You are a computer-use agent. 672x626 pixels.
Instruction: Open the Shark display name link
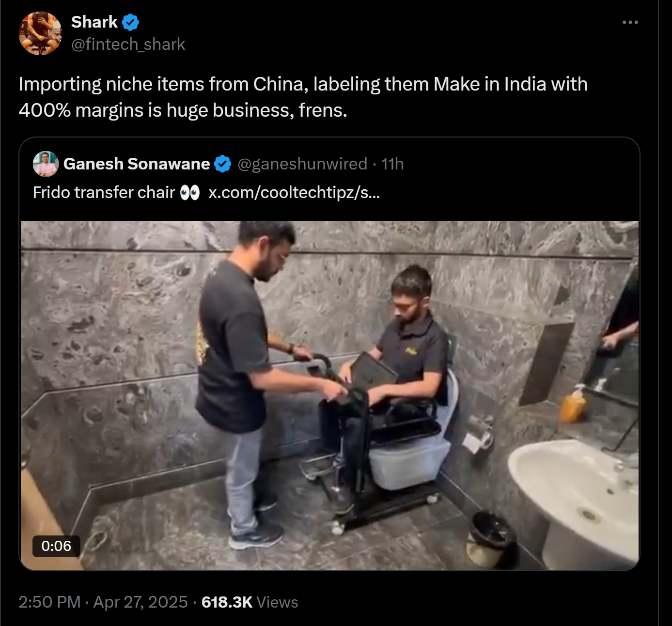tap(94, 22)
